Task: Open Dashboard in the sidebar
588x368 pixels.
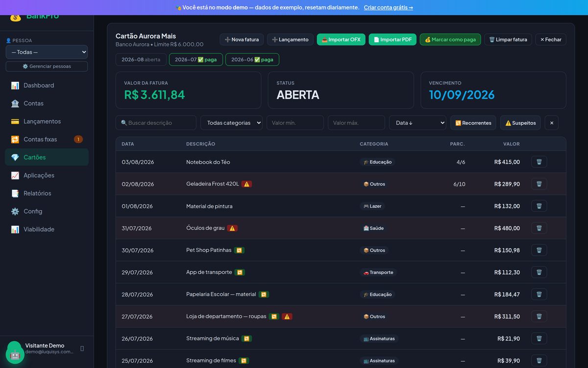Action: [x=47, y=85]
